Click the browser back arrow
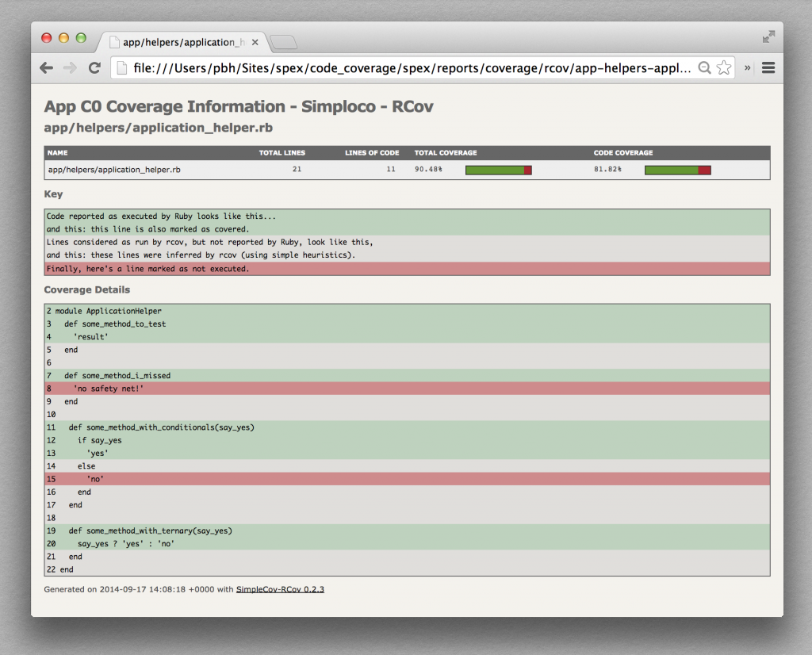 point(47,68)
